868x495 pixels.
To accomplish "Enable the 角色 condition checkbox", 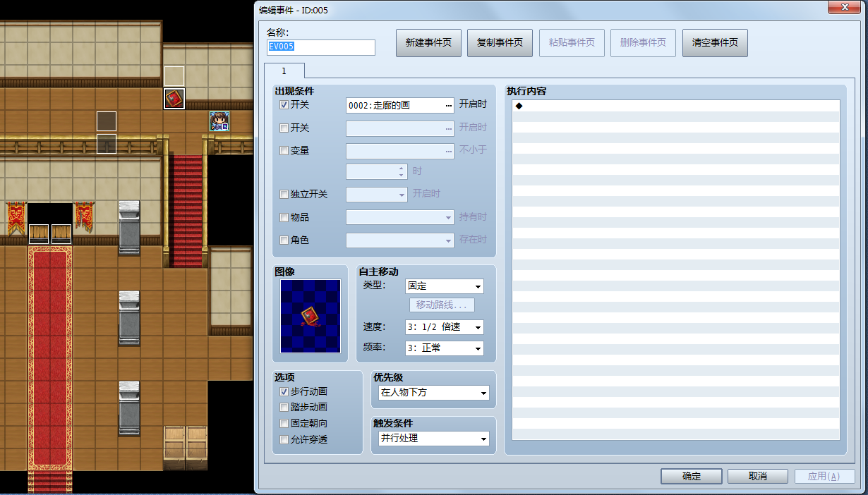I will coord(284,240).
